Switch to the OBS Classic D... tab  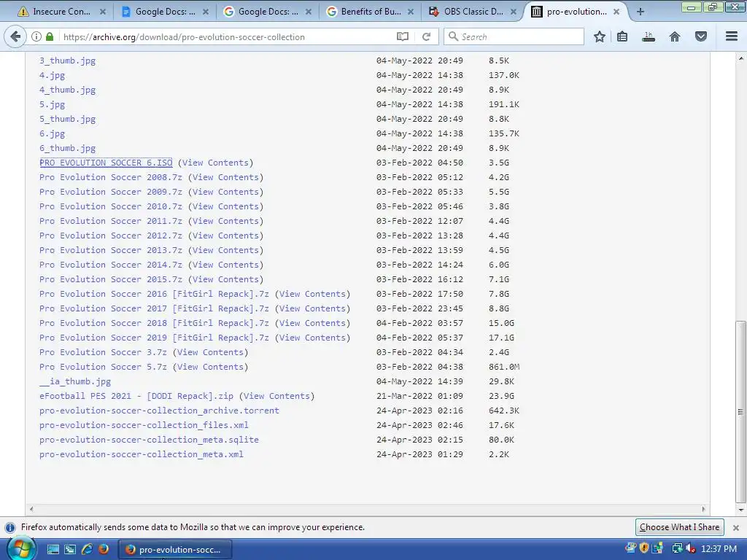(473, 12)
